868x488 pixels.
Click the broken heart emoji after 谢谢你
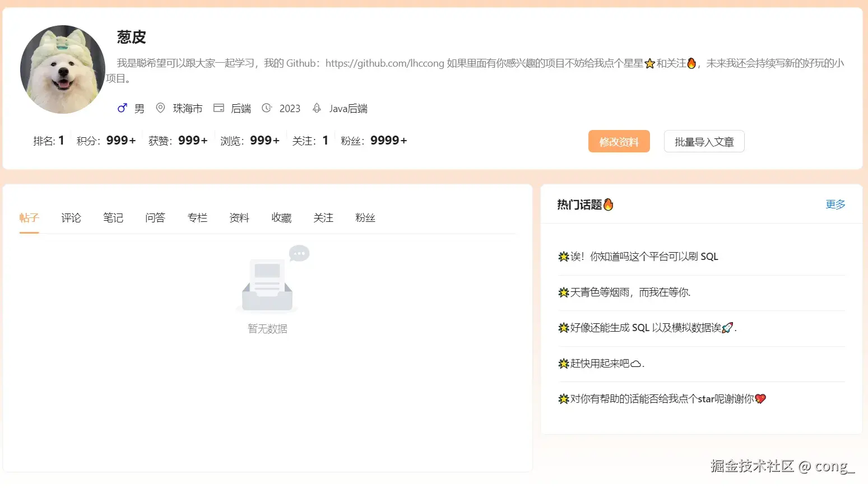(760, 399)
